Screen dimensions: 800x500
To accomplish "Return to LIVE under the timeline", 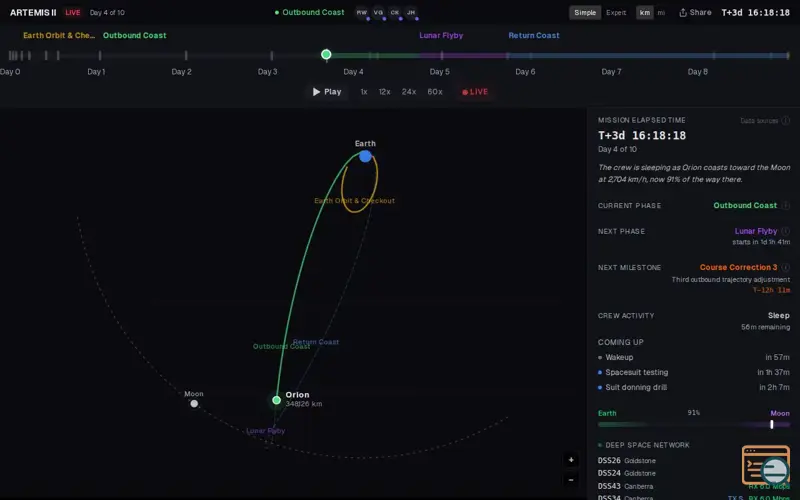I will coord(475,92).
